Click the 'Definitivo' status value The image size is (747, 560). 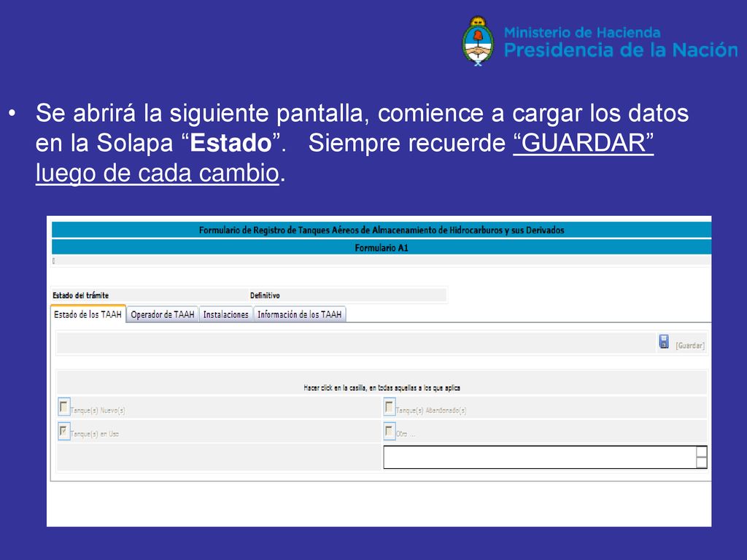(265, 295)
